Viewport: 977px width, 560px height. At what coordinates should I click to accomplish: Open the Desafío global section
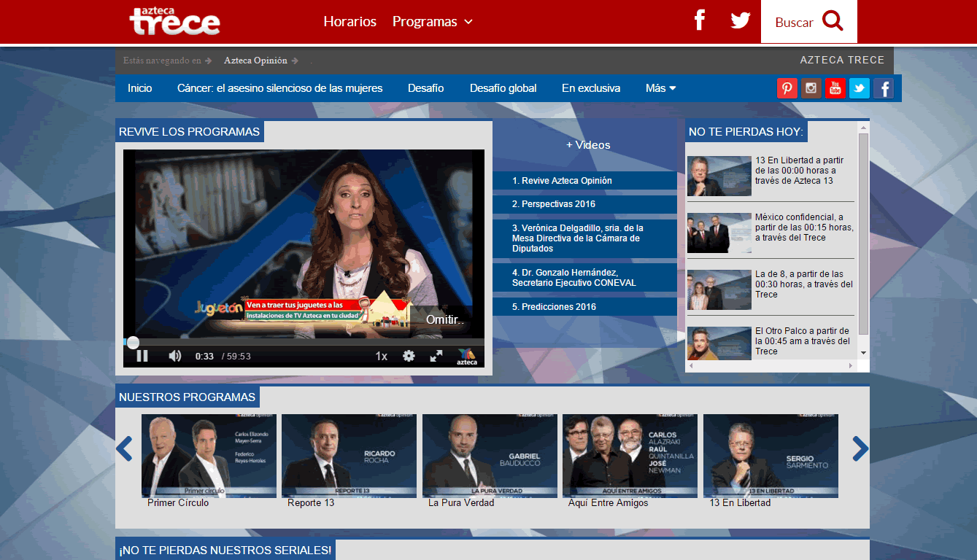click(x=503, y=88)
